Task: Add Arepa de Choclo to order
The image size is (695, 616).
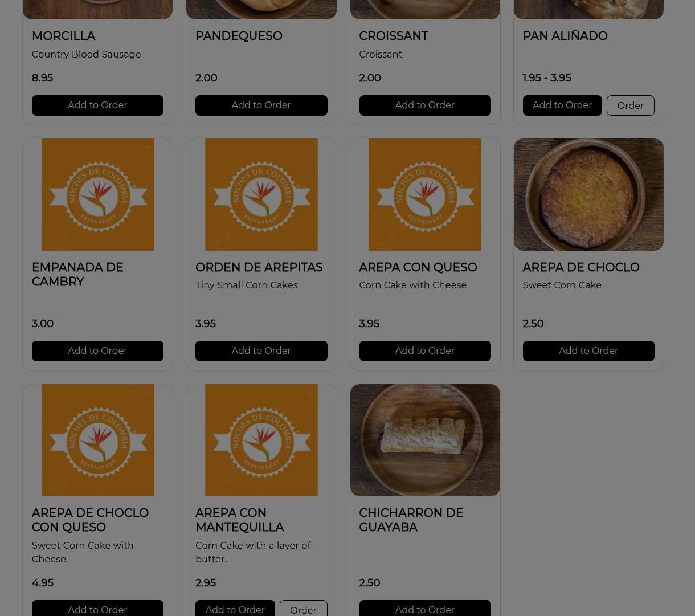Action: [588, 351]
